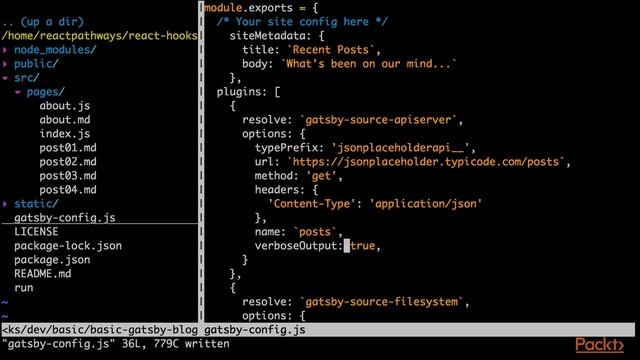The image size is (640, 360).
Task: Open package-lock.json in the tree
Action: point(68,246)
